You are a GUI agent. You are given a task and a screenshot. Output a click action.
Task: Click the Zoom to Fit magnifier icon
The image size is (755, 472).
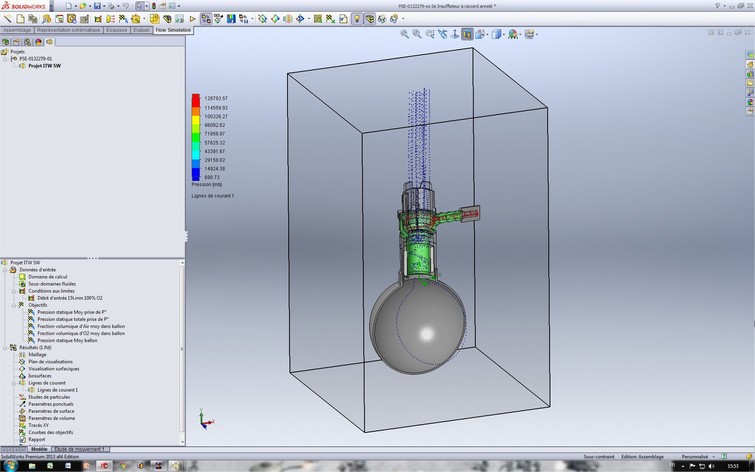tap(405, 34)
